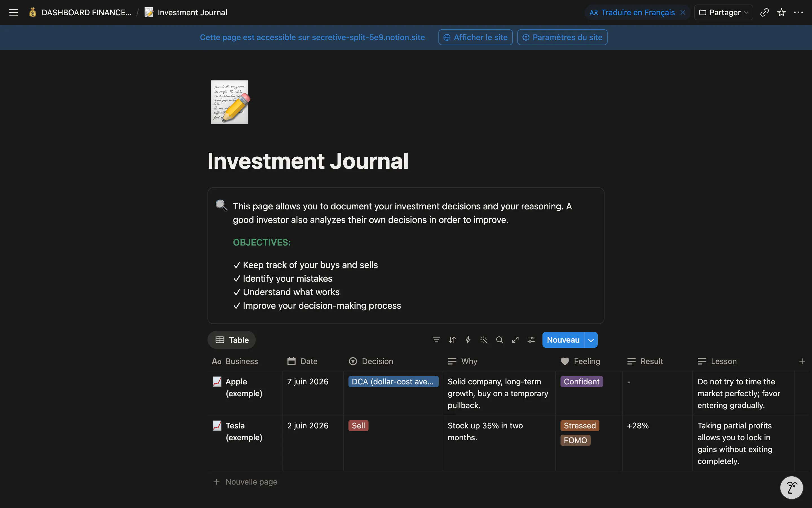Click the magnifying glass callout icon
The width and height of the screenshot is (812, 508).
(221, 205)
